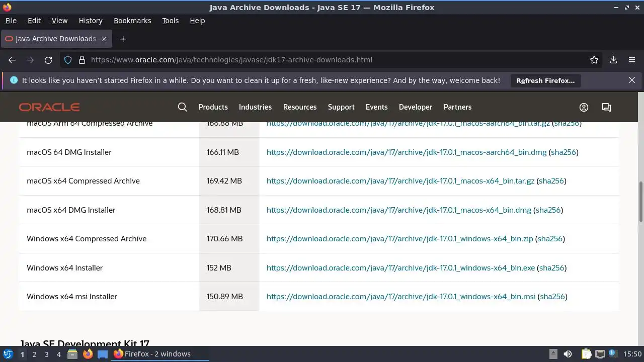The height and width of the screenshot is (362, 644).
Task: Show site security padlock info
Action: [x=82, y=60]
